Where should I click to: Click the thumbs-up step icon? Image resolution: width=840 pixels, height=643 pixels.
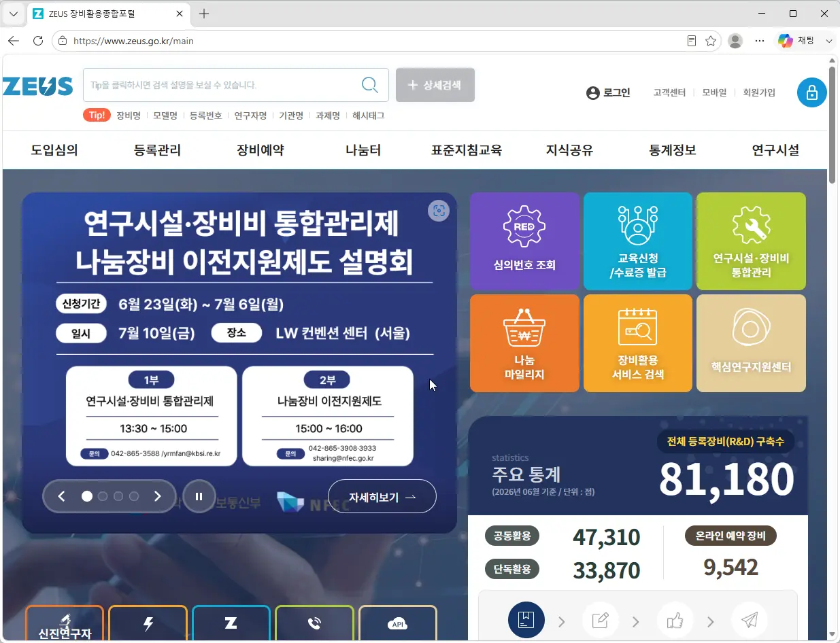(x=675, y=620)
